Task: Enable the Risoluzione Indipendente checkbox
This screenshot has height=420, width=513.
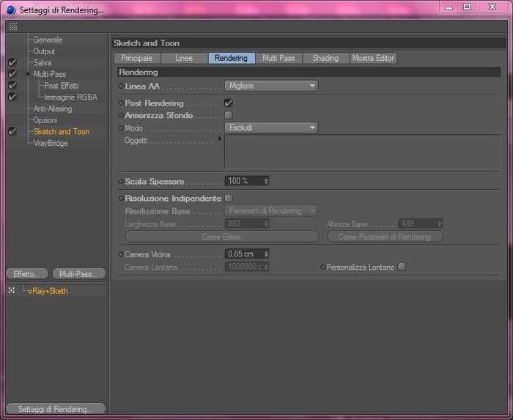Action: (229, 198)
